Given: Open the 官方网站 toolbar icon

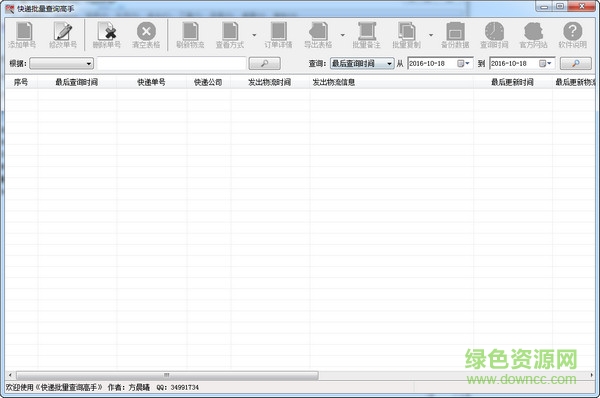Looking at the screenshot, I should point(533,35).
